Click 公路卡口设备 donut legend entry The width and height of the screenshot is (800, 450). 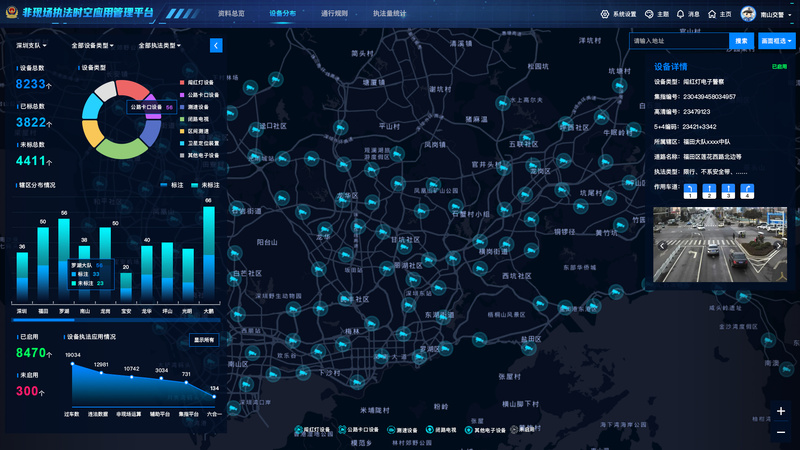(x=199, y=95)
